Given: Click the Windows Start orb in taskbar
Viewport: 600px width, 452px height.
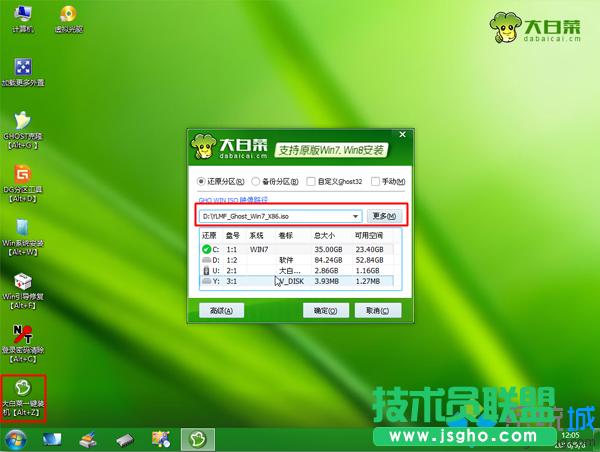Looking at the screenshot, I should (x=16, y=439).
